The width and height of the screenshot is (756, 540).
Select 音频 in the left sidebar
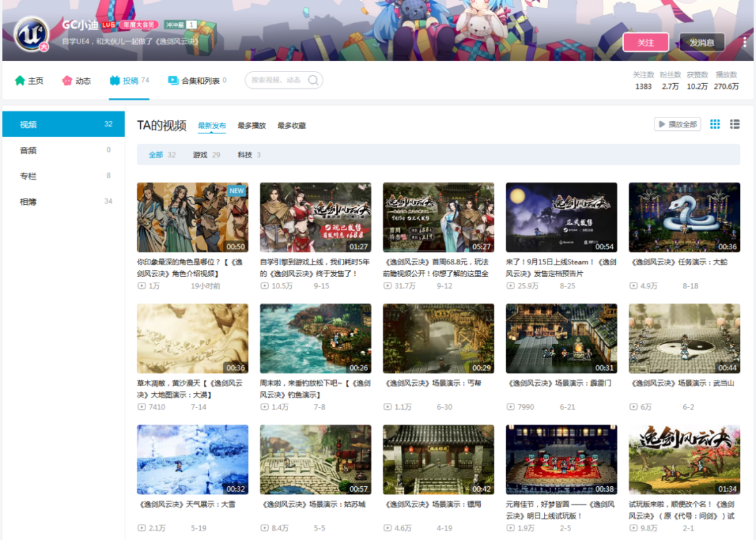pos(64,150)
